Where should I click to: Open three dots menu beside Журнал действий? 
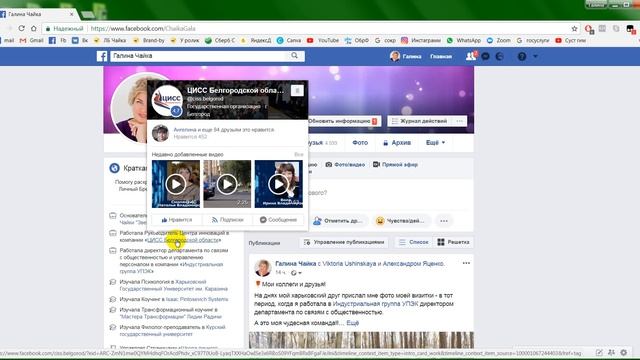pyautogui.click(x=460, y=121)
